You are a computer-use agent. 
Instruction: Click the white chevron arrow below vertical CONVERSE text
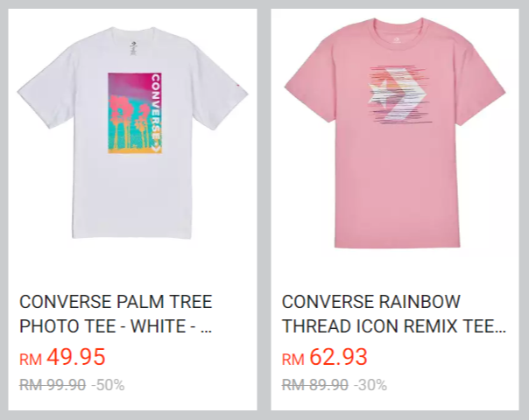click(x=156, y=149)
